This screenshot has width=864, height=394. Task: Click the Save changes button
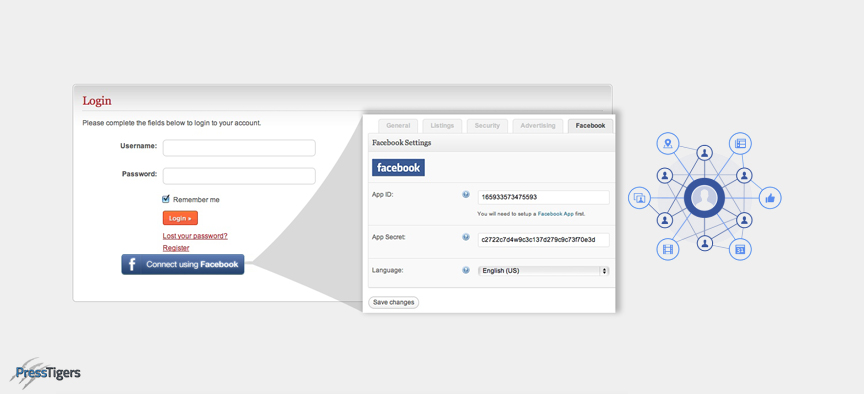393,303
